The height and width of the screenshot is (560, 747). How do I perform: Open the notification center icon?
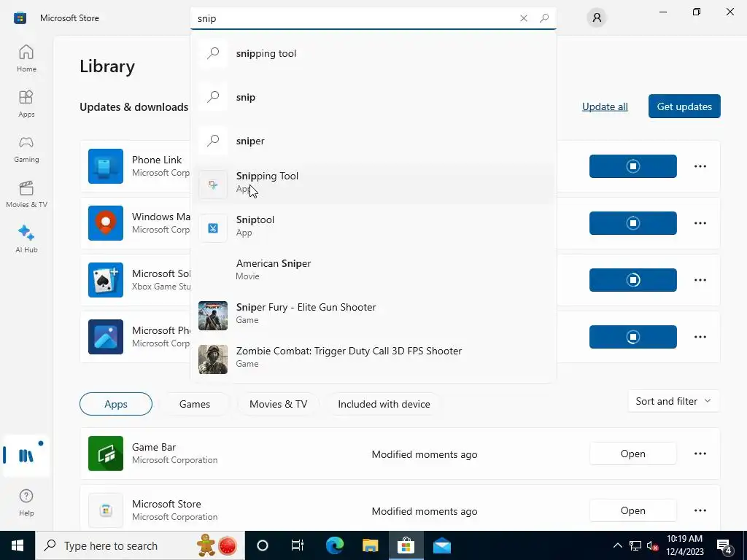point(724,545)
